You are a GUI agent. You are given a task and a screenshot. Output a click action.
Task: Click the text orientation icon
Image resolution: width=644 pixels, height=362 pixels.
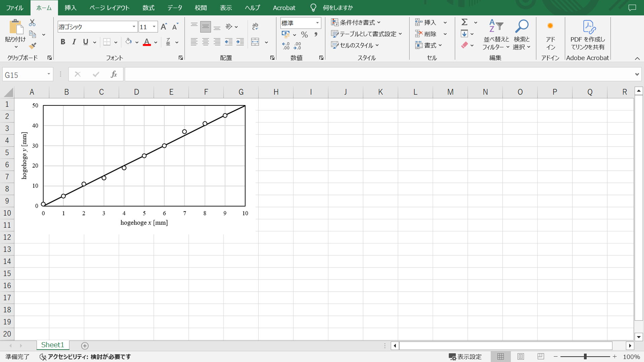point(229,27)
